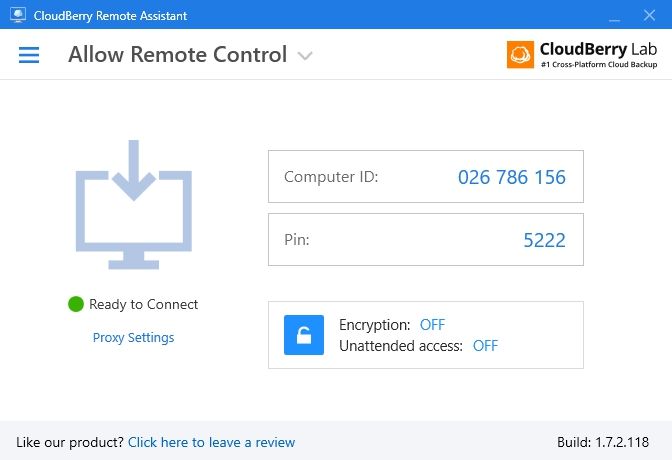Open Proxy Settings link
The height and width of the screenshot is (460, 672).
click(x=133, y=337)
